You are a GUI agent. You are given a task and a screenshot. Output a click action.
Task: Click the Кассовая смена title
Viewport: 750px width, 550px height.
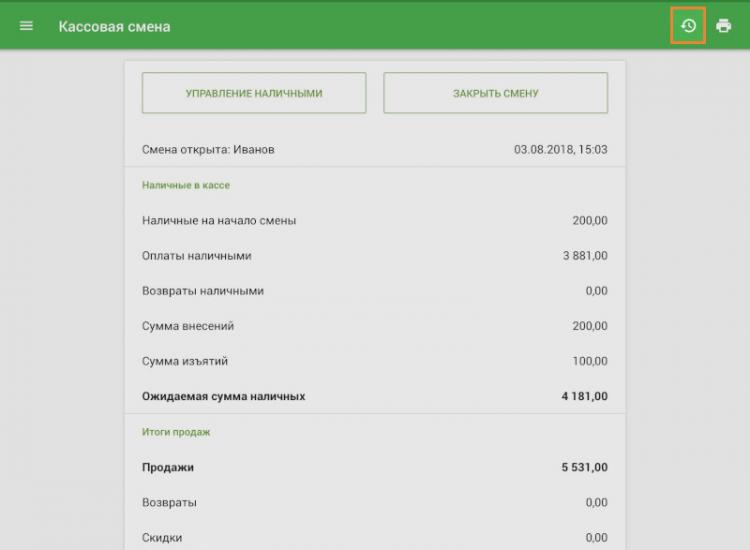114,26
